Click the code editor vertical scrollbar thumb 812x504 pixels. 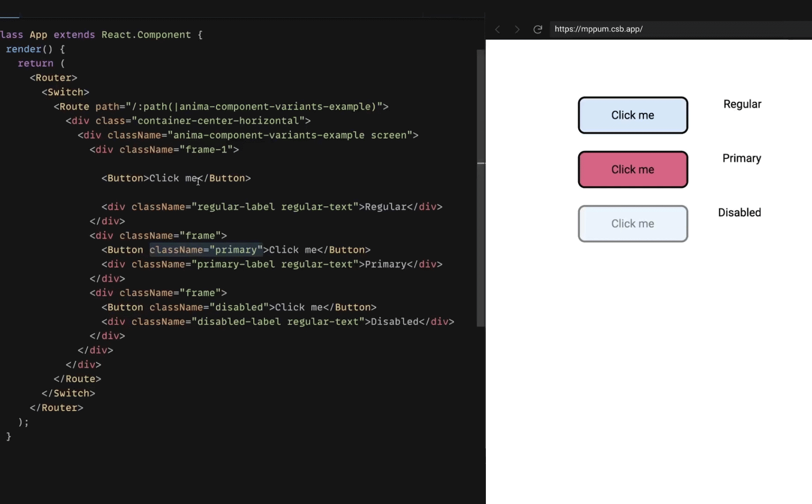tap(481, 188)
